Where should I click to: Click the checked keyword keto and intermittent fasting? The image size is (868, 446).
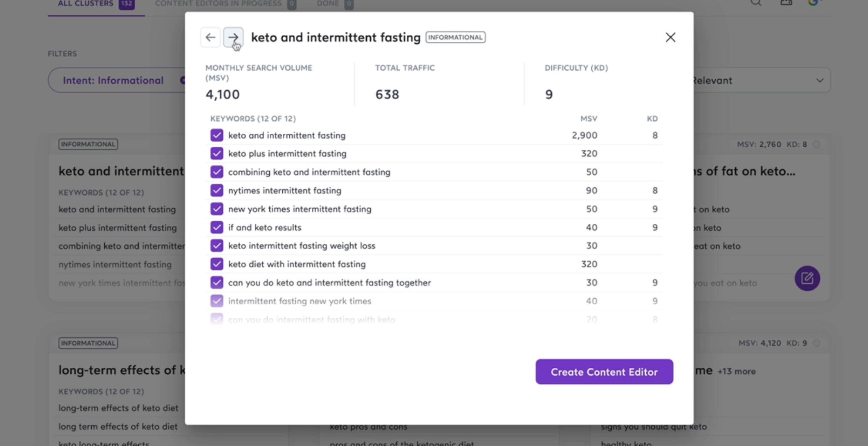coord(217,135)
